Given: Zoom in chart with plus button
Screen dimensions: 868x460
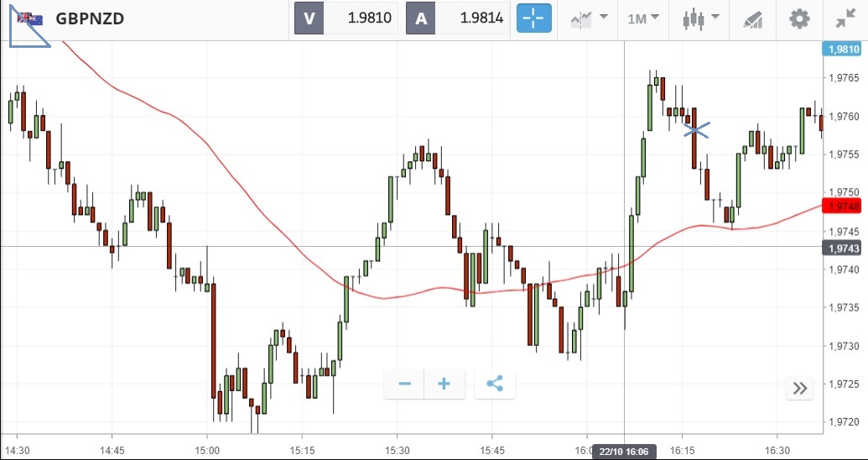Looking at the screenshot, I should pos(444,384).
